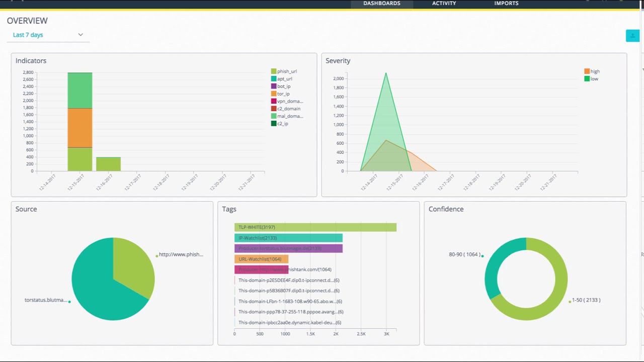Select the IP-Watchlist(2133) tag bar
This screenshot has height=362, width=644.
288,238
